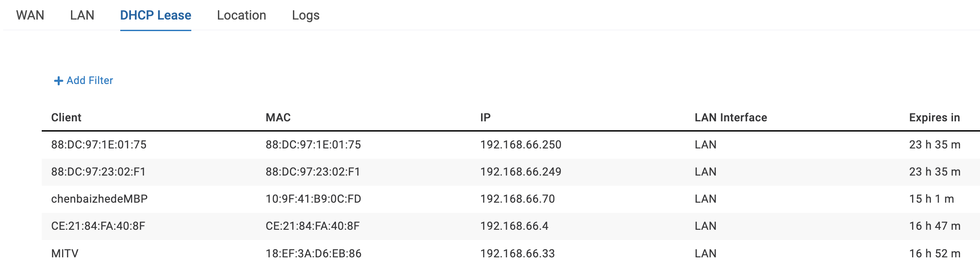
Task: Select the MITV client entry
Action: pyautogui.click(x=65, y=253)
